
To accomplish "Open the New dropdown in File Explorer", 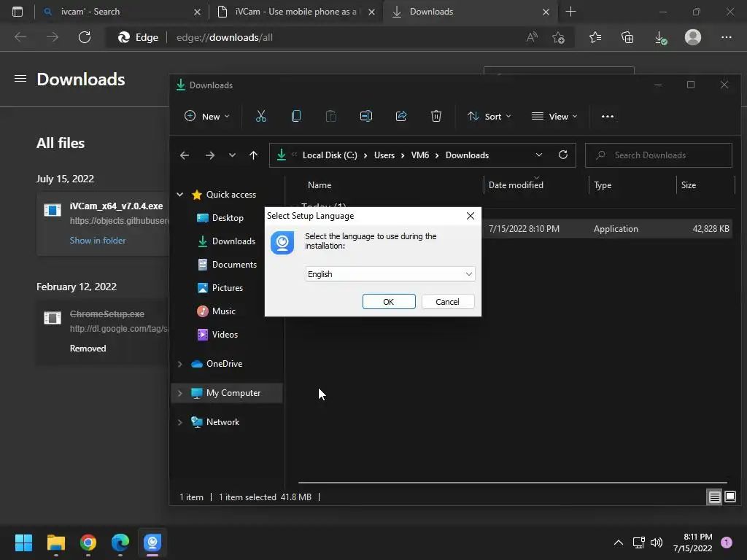I will (207, 116).
